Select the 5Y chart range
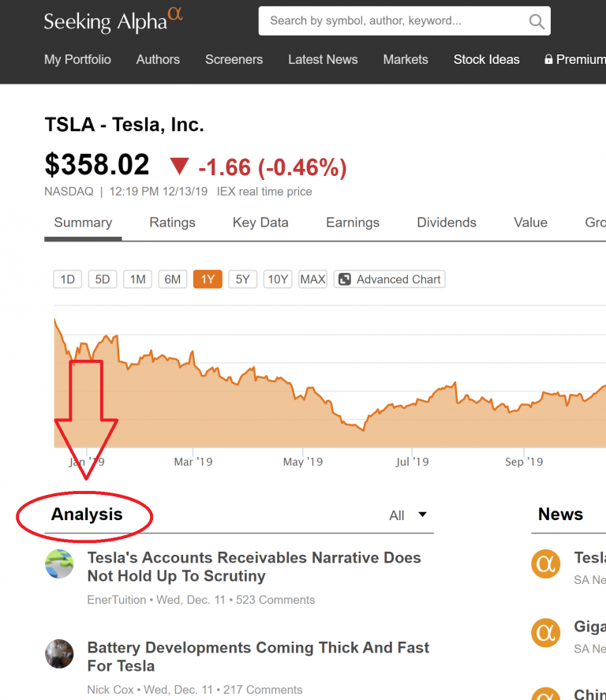This screenshot has width=606, height=700. [243, 279]
